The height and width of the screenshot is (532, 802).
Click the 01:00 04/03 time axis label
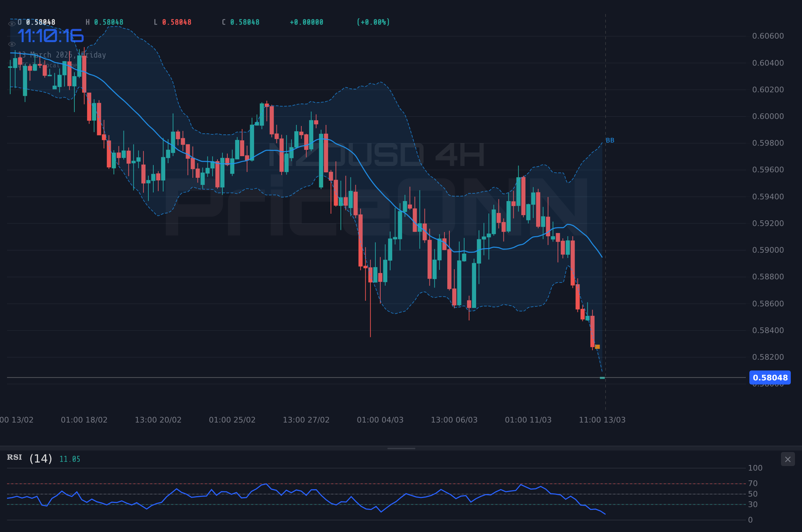tap(380, 420)
